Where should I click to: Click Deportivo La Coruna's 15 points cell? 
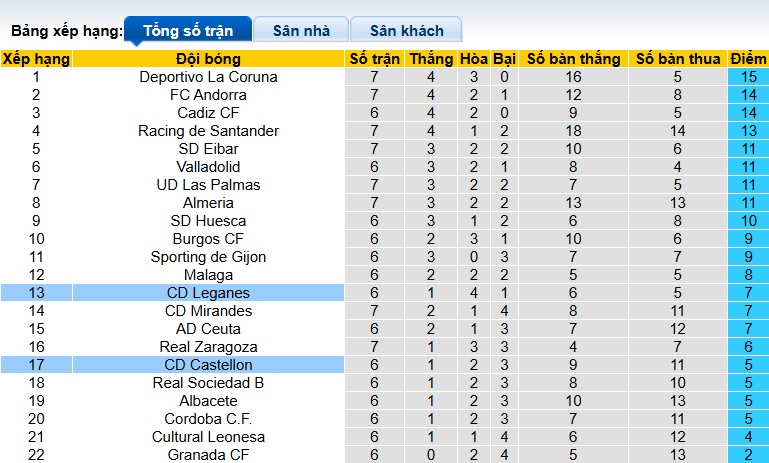coord(748,77)
